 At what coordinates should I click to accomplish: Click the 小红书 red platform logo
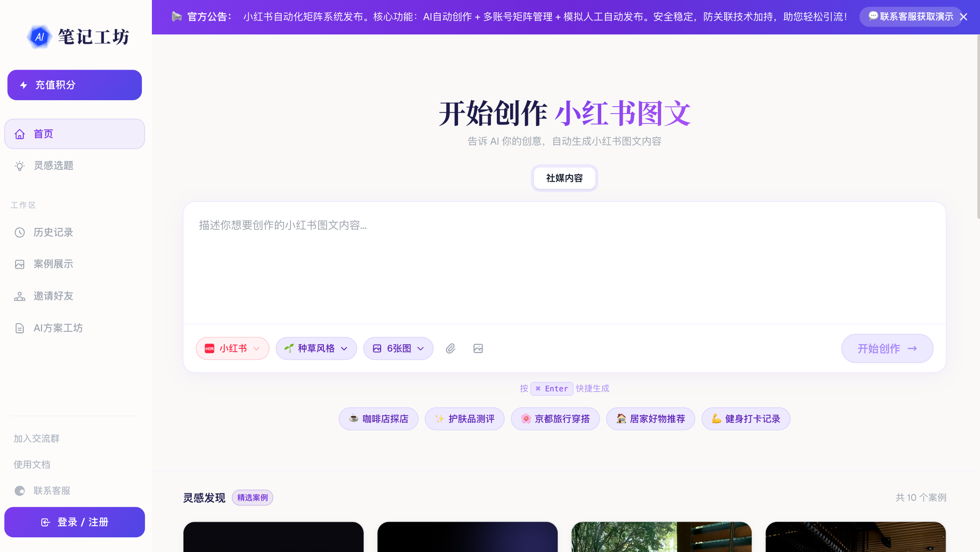tap(210, 349)
